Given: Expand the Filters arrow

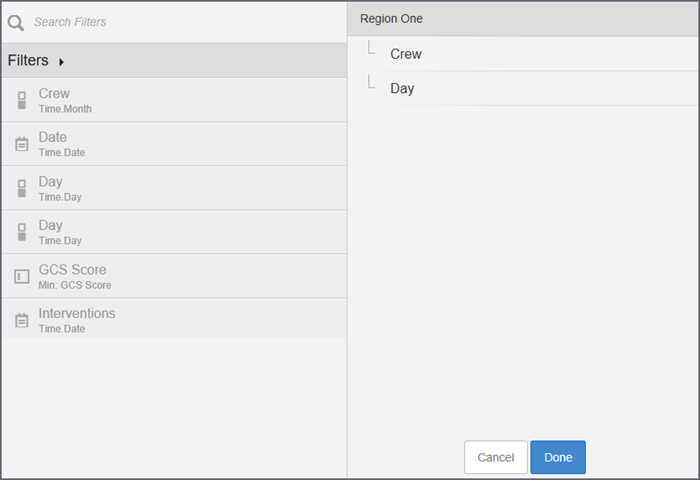Looking at the screenshot, I should 61,62.
